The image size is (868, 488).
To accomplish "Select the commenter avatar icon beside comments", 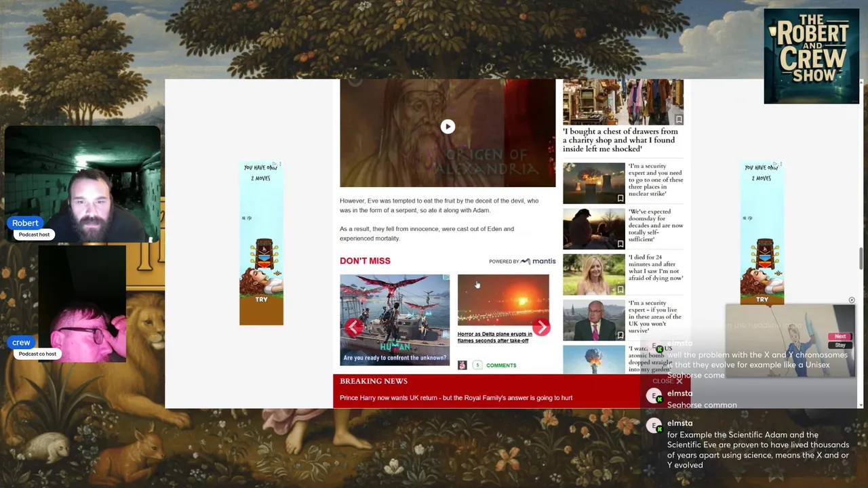I will [x=462, y=365].
